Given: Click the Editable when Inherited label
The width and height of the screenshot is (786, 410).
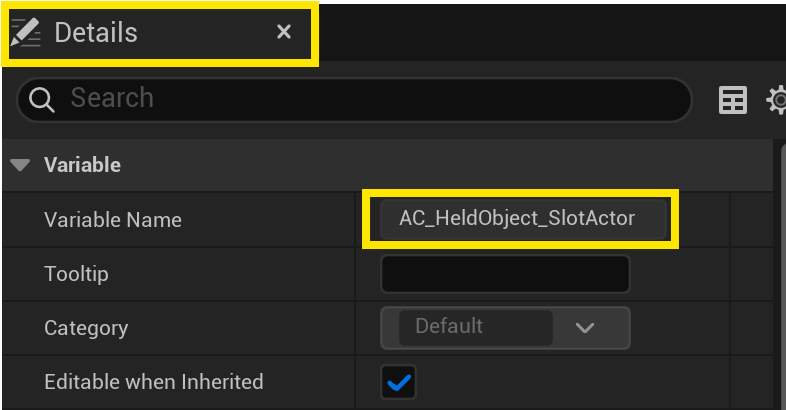Looking at the screenshot, I should [x=153, y=381].
